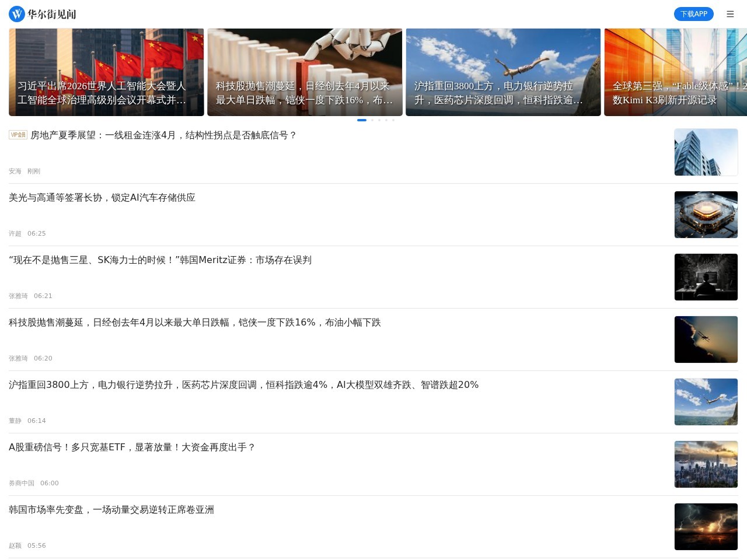The image size is (747, 560).
Task: Click the 06:00 timestamp
Action: (50, 483)
